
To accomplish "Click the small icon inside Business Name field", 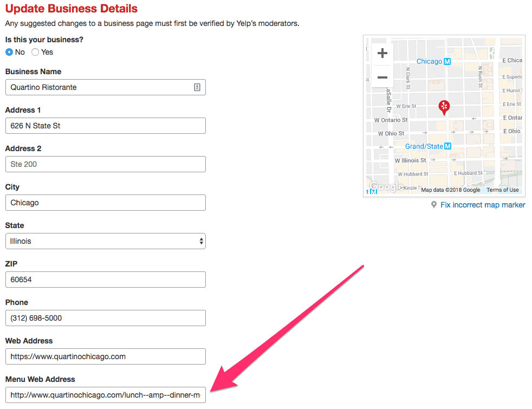I will click(x=198, y=87).
